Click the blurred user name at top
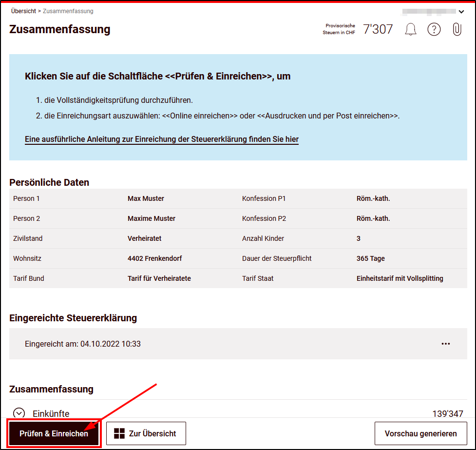 click(429, 12)
